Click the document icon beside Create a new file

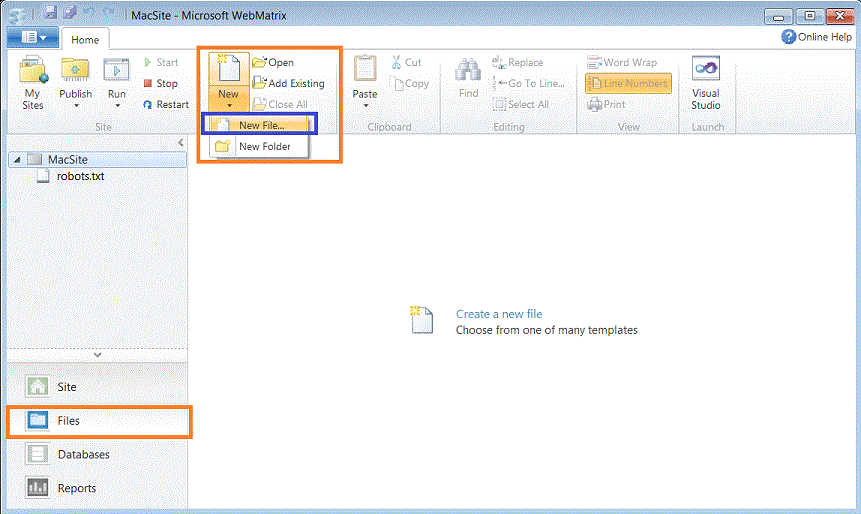pyautogui.click(x=422, y=320)
